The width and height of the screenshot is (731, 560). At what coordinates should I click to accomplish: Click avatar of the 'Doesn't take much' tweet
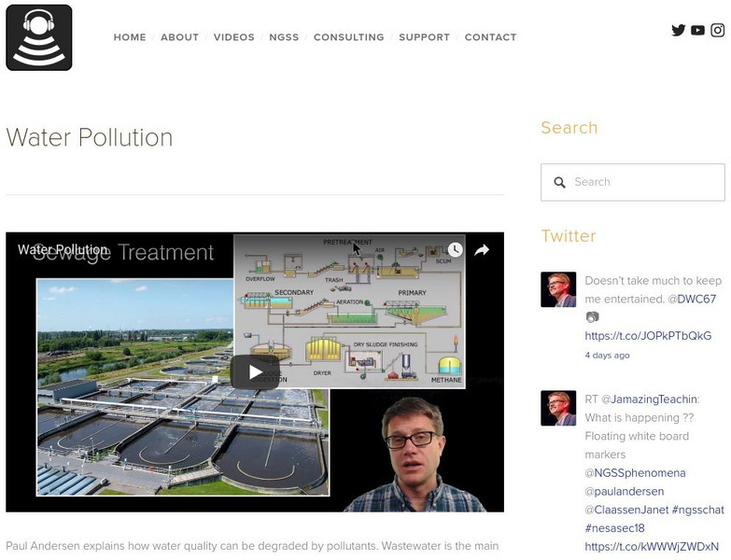tap(558, 289)
